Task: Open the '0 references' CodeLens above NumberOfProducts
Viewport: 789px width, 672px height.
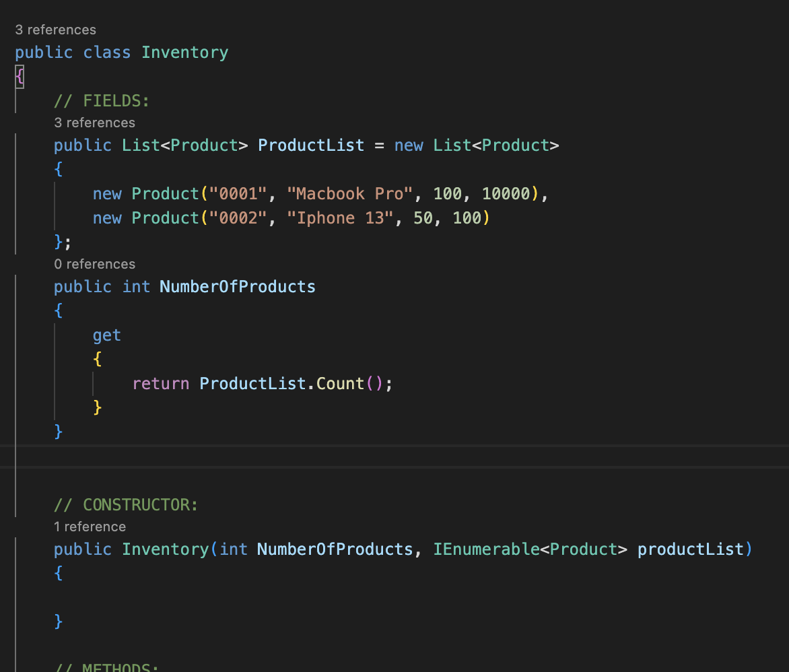Action: point(95,264)
